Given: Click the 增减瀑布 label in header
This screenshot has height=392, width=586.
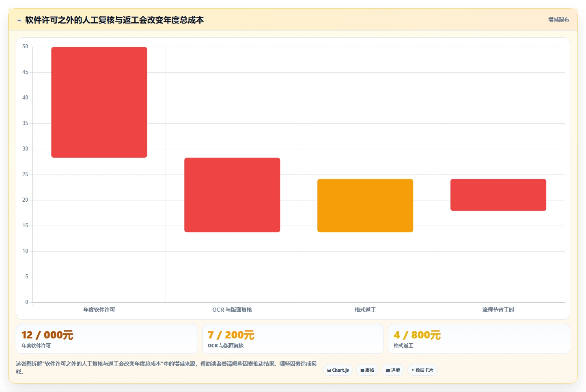Looking at the screenshot, I should pos(558,19).
